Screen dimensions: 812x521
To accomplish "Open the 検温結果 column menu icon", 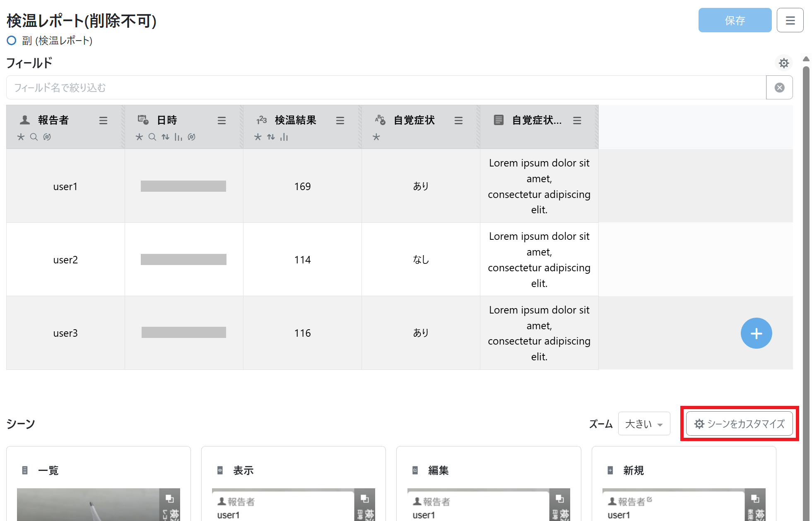I will (x=340, y=121).
